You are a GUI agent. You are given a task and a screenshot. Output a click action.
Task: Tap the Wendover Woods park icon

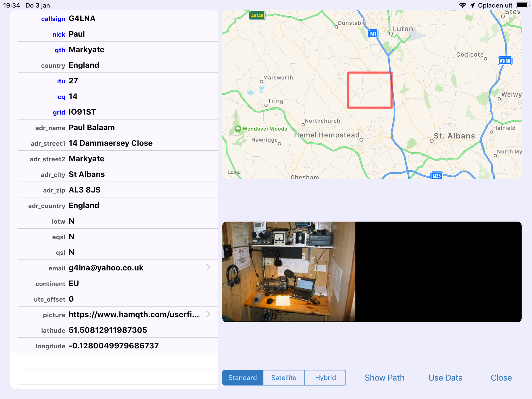point(238,129)
